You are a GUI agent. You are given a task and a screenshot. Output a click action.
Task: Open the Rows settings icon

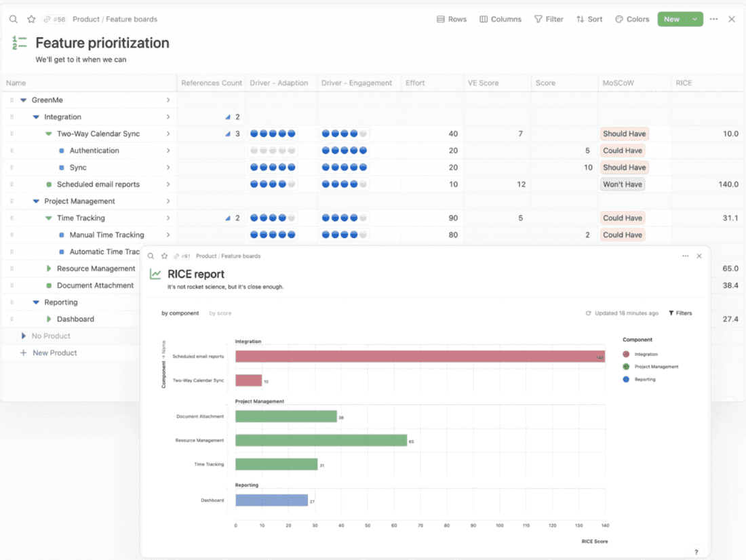[440, 19]
